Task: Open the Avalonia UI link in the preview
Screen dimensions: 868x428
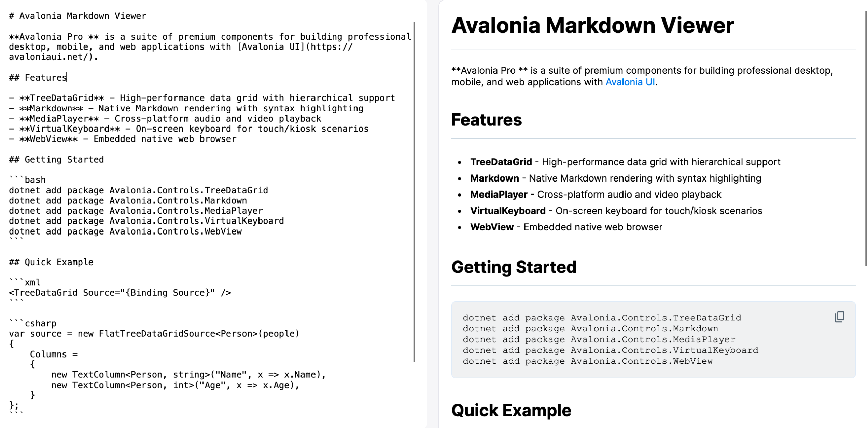Action: pyautogui.click(x=630, y=82)
